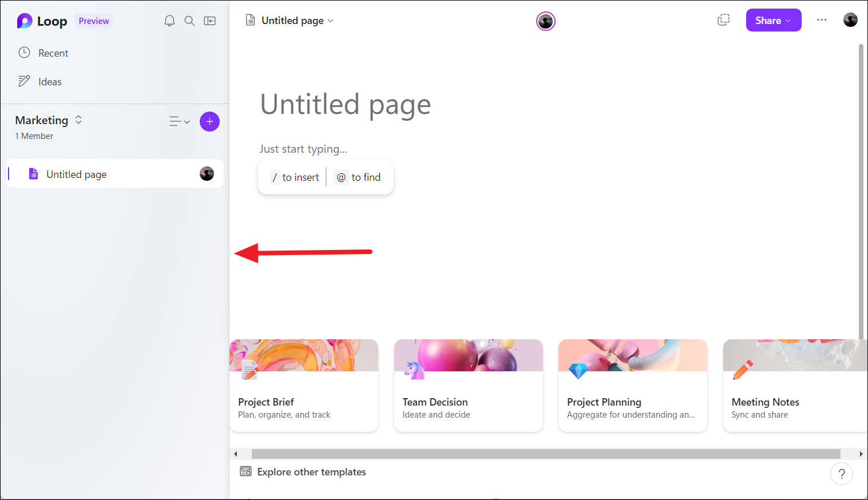Click the Ideas pencil icon
This screenshot has height=500, width=868.
[x=24, y=81]
